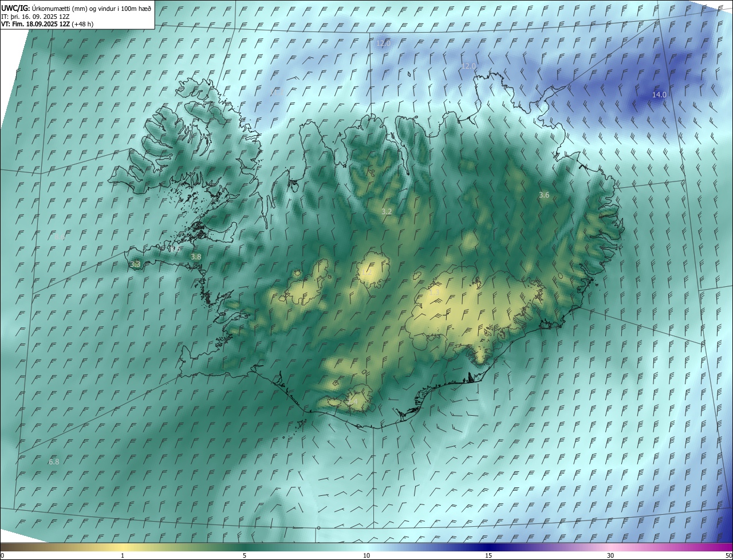
Task: Click the 30 tick on the colour scale
Action: 610,555
